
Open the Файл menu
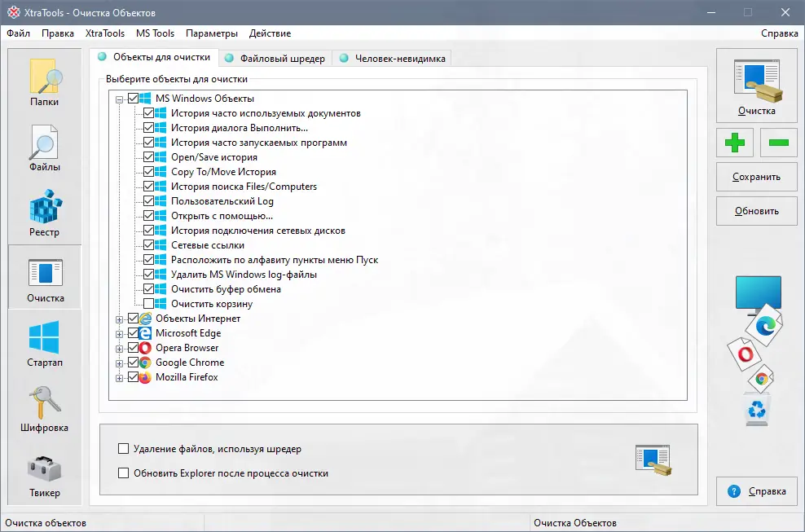point(19,33)
